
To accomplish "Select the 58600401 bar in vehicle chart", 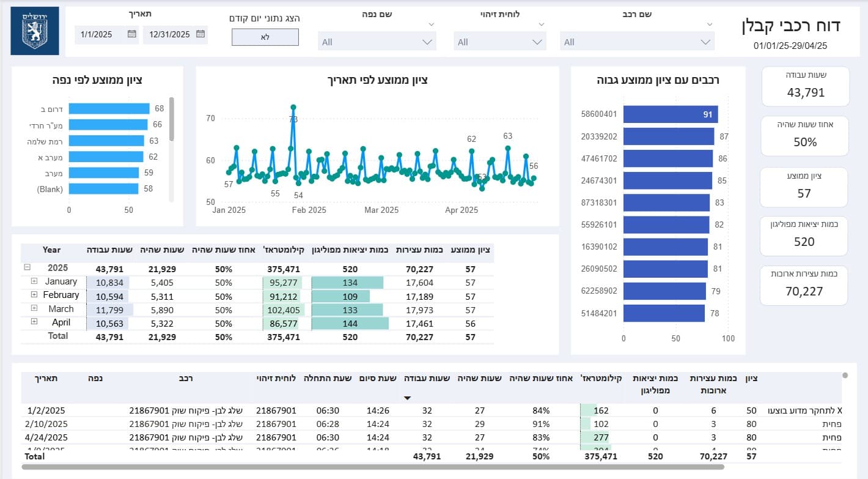I will click(671, 114).
